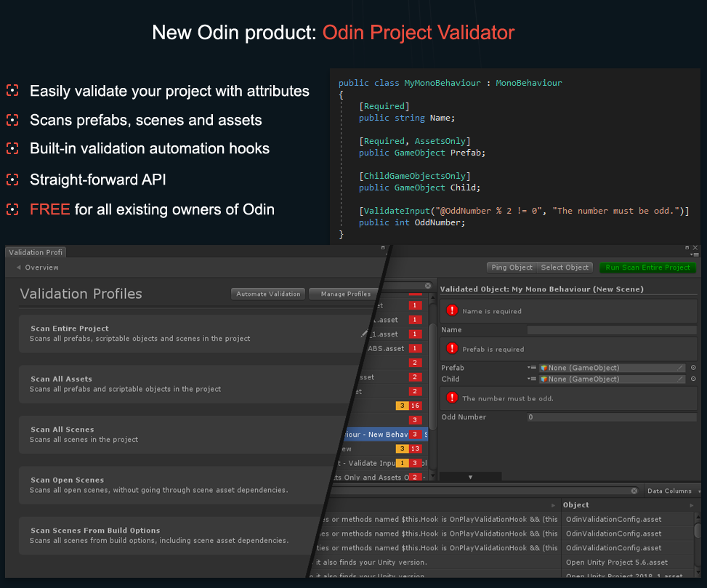Image resolution: width=707 pixels, height=588 pixels.
Task: Click the Select Object button
Action: click(565, 267)
